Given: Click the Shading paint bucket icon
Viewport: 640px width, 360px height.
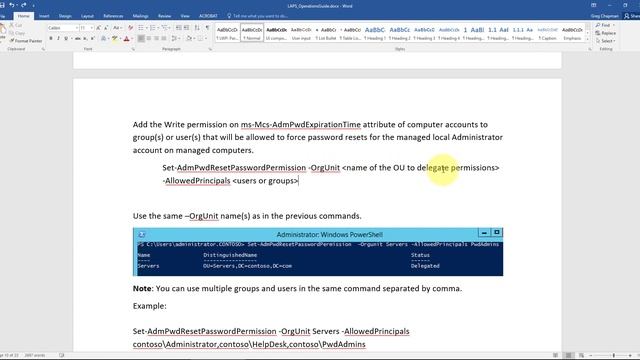Looking at the screenshot, I should pyautogui.click(x=189, y=38).
